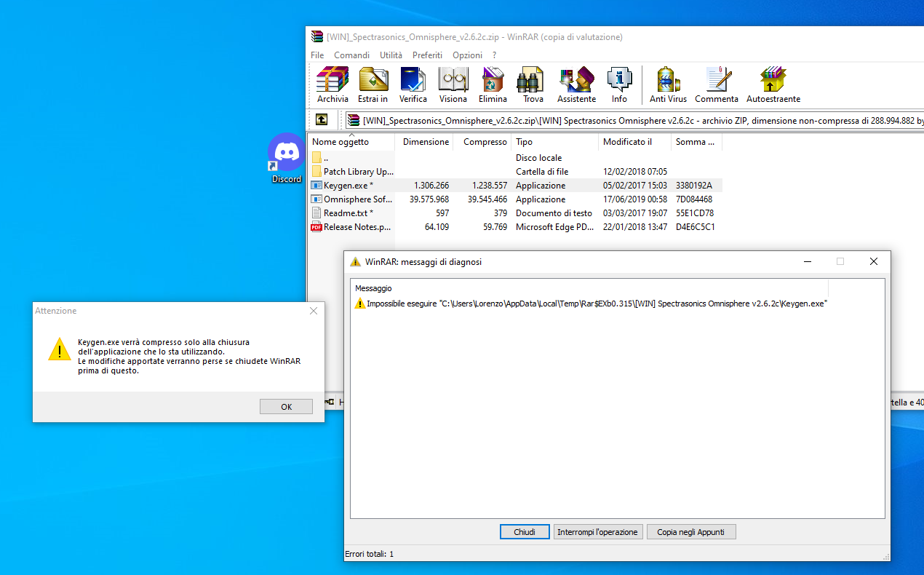Click the warning icon in the diagnostics title bar

click(355, 261)
